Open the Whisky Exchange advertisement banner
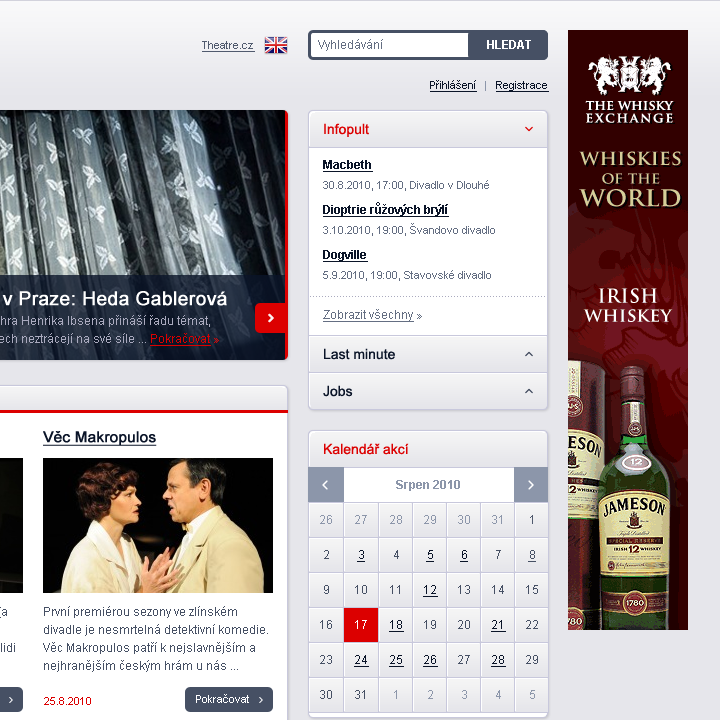Image resolution: width=720 pixels, height=720 pixels. (x=628, y=330)
